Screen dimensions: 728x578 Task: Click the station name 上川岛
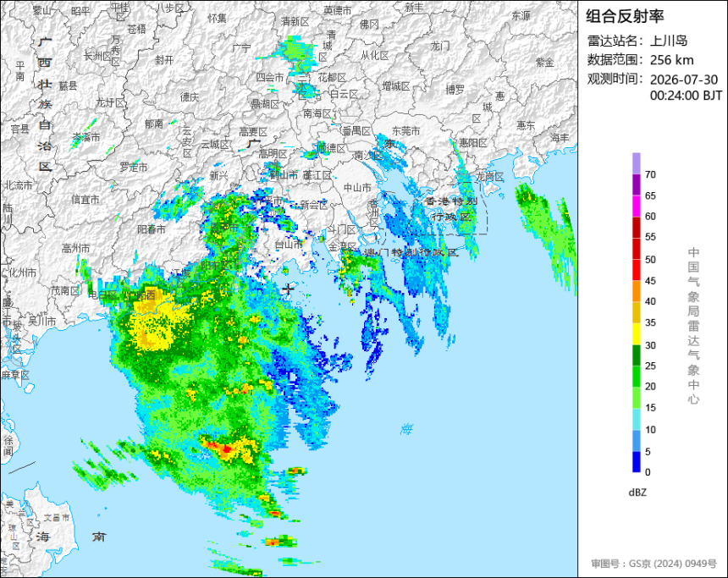669,41
